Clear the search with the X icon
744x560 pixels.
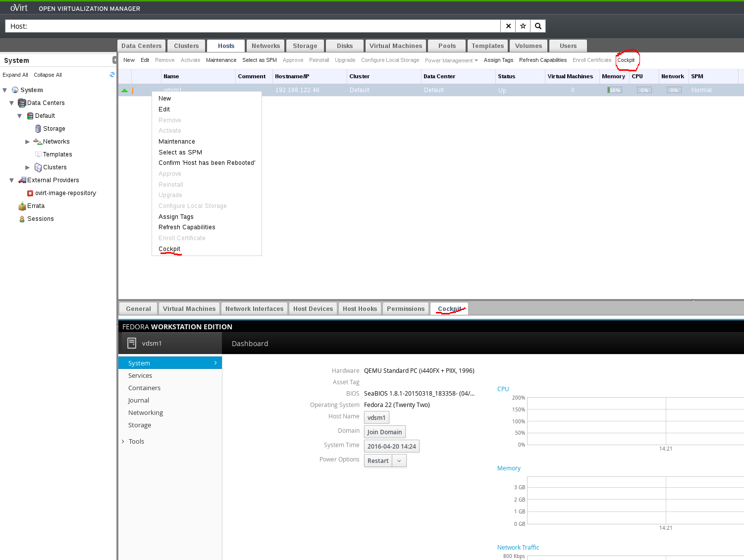point(508,26)
